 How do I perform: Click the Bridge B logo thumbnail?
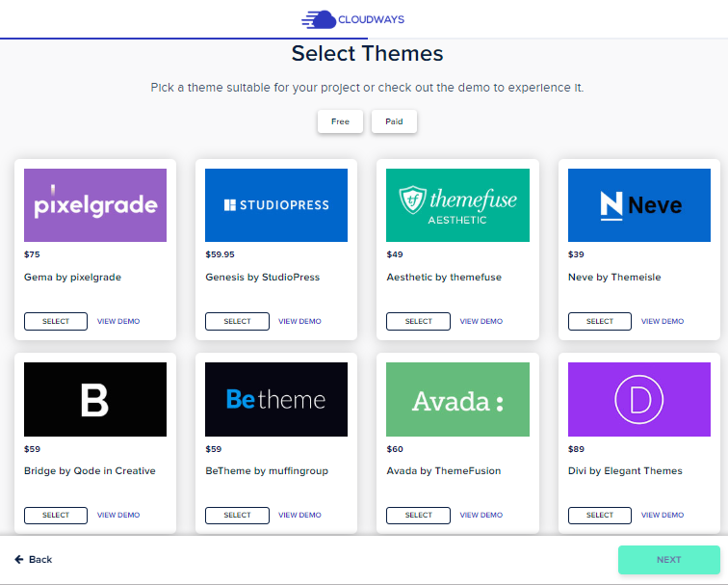95,399
